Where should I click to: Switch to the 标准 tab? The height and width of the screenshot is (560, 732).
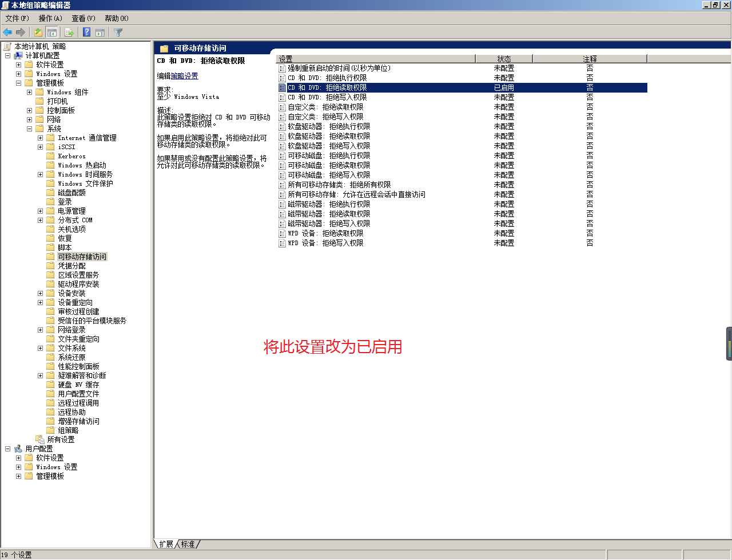(x=188, y=544)
